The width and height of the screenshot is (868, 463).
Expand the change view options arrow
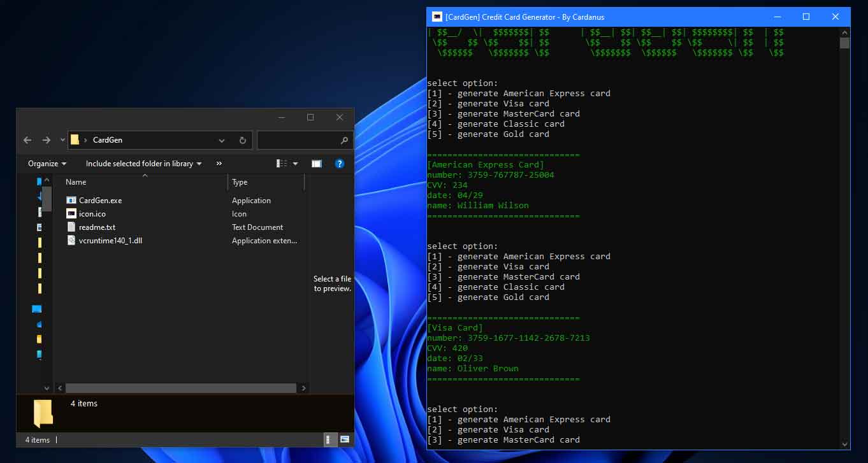pyautogui.click(x=295, y=164)
